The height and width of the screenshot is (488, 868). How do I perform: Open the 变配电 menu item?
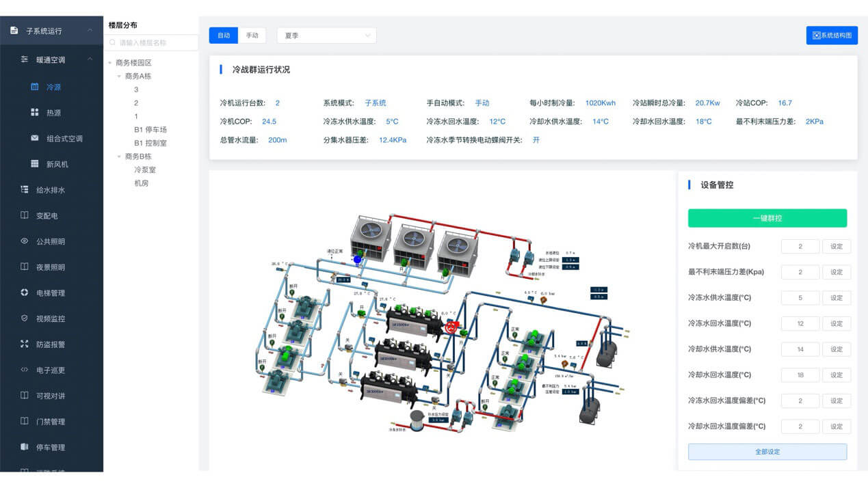(47, 215)
